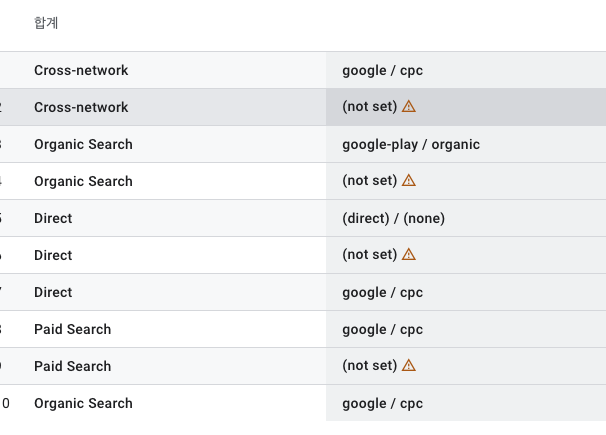Click Paid Search in the not set row

click(73, 366)
